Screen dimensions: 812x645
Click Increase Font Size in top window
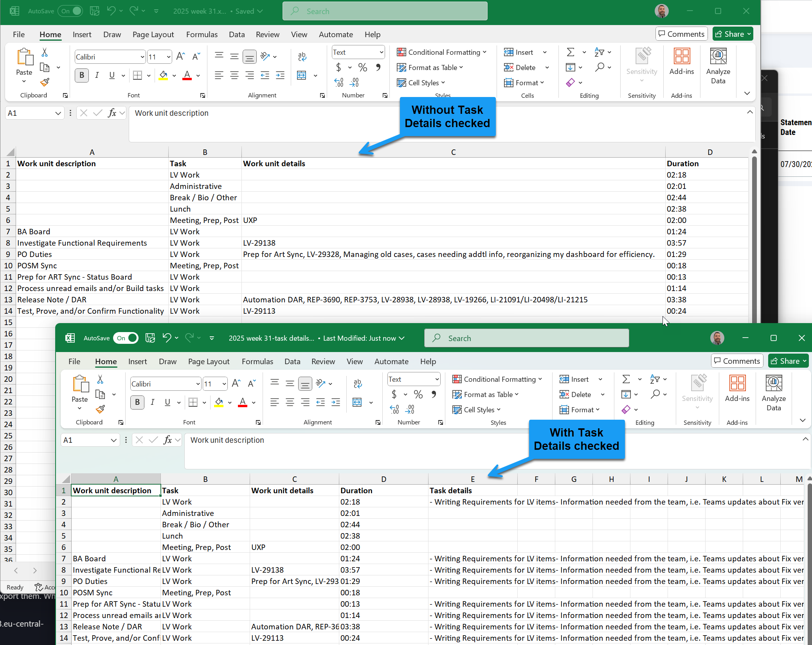tap(180, 56)
